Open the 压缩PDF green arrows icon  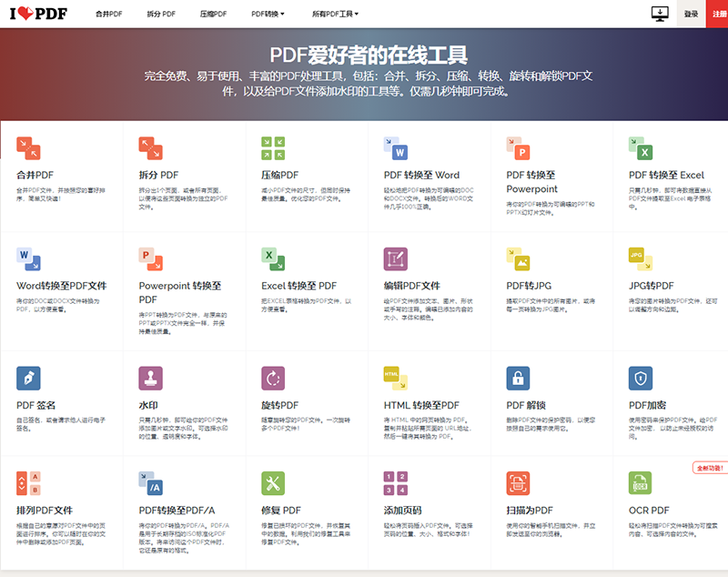273,148
